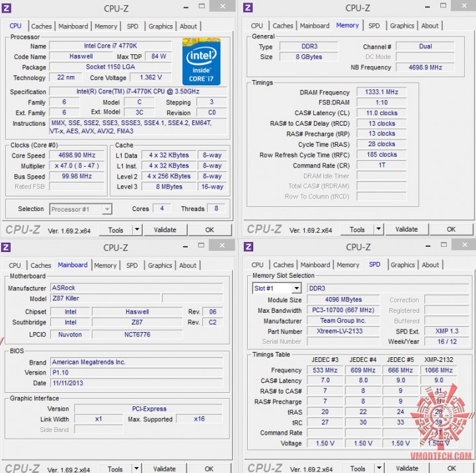Click OK button in Memory window

[x=451, y=229]
